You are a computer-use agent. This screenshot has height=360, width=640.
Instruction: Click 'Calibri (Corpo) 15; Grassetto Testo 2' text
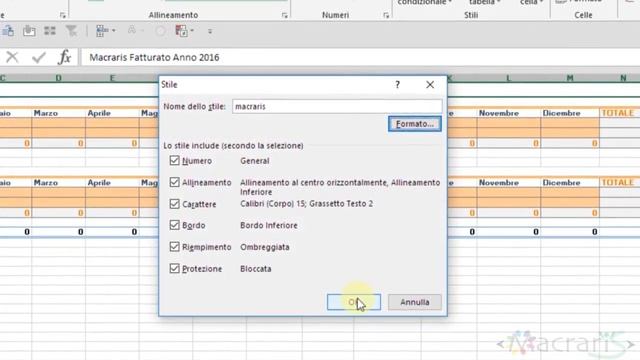(x=306, y=204)
